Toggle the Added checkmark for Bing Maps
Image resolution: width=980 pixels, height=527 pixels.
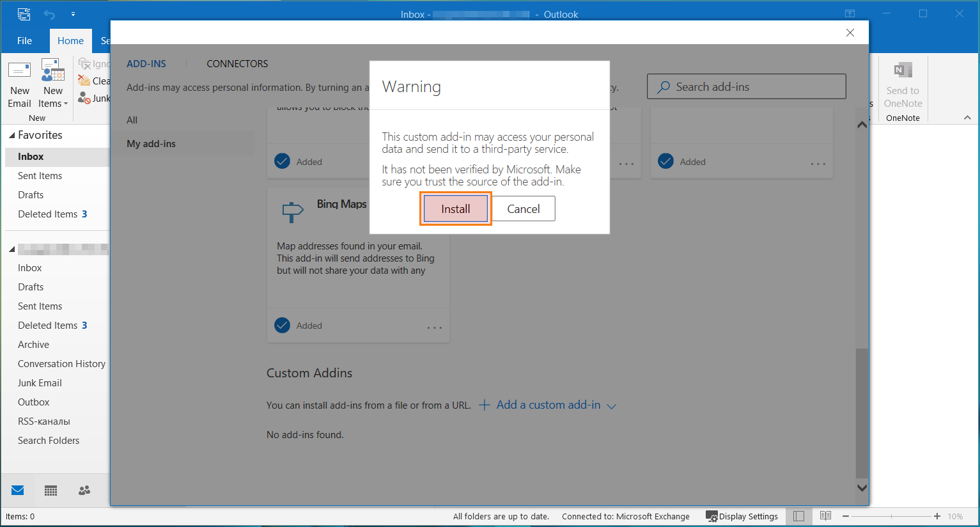283,326
